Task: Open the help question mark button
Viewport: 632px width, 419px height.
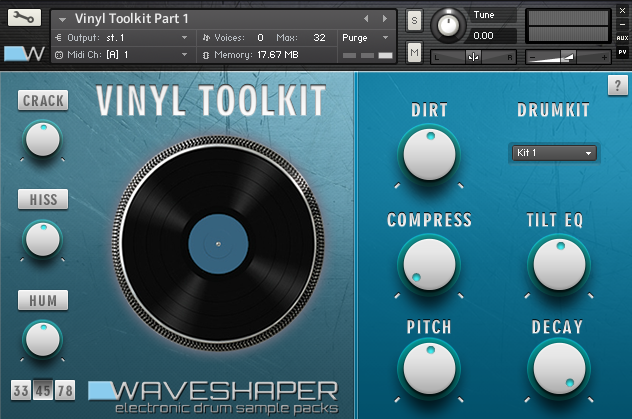Action: (x=617, y=85)
